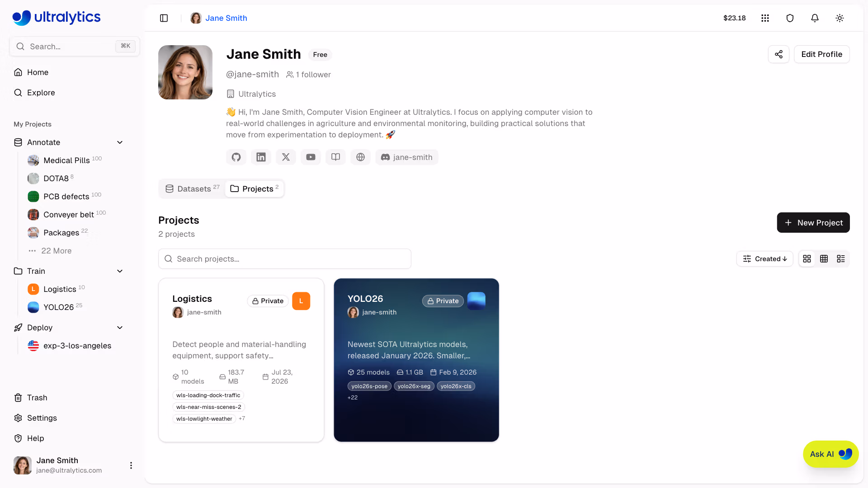This screenshot has width=868, height=488.
Task: Open exp-3-los-angeles deployment
Action: pyautogui.click(x=69, y=346)
